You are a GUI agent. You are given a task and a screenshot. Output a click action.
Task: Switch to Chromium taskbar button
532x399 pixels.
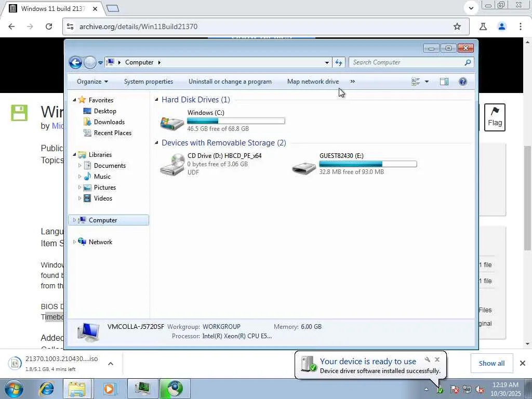(x=175, y=389)
